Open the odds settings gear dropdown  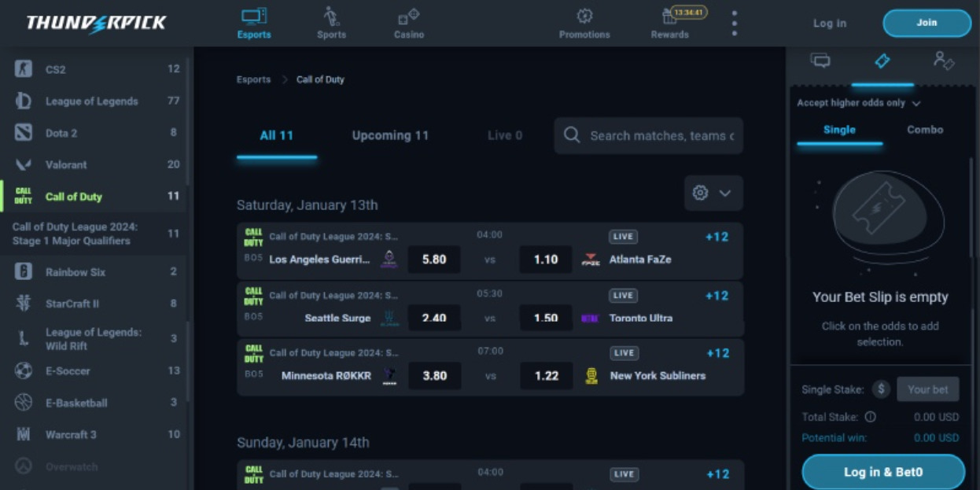(x=713, y=193)
